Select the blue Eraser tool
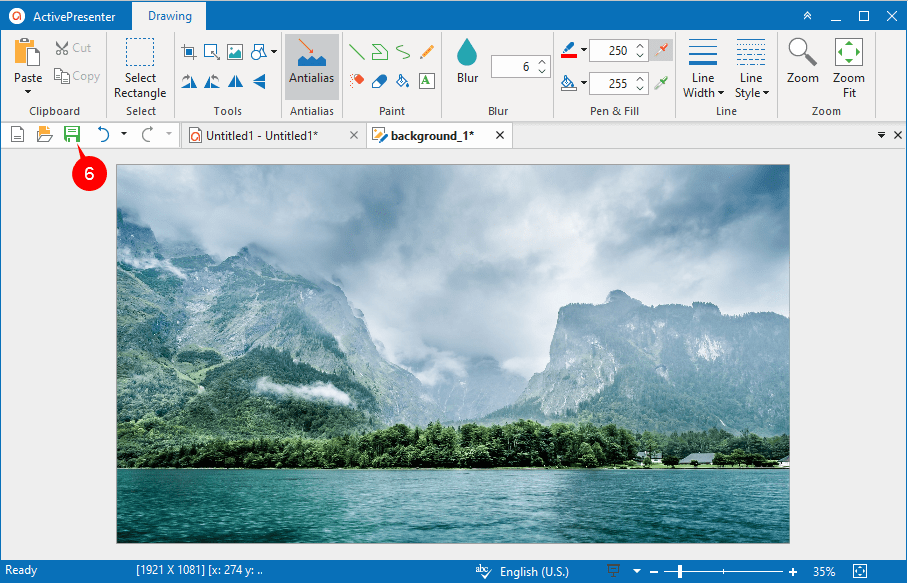The height and width of the screenshot is (584, 908). (380, 81)
